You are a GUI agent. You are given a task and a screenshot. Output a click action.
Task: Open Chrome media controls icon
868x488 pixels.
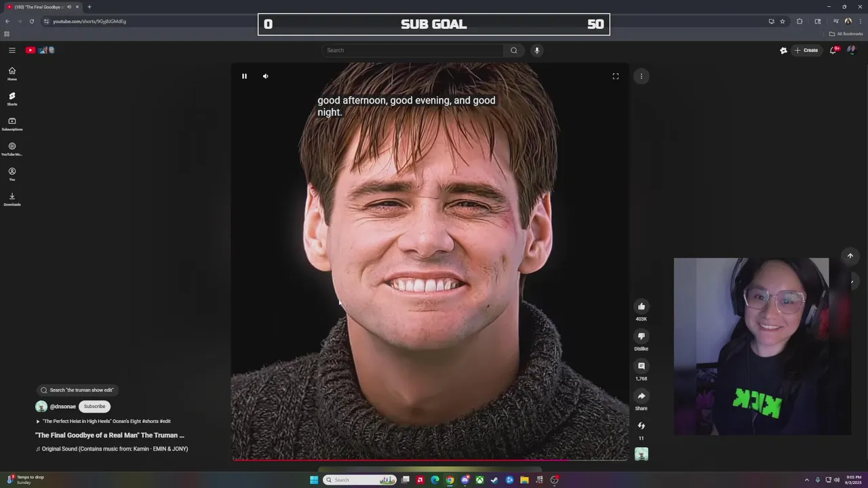[x=836, y=21]
